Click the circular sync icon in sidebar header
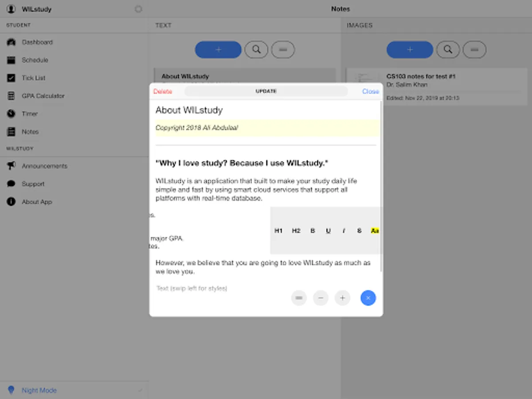Screen dimensions: 532x399 pos(138,9)
